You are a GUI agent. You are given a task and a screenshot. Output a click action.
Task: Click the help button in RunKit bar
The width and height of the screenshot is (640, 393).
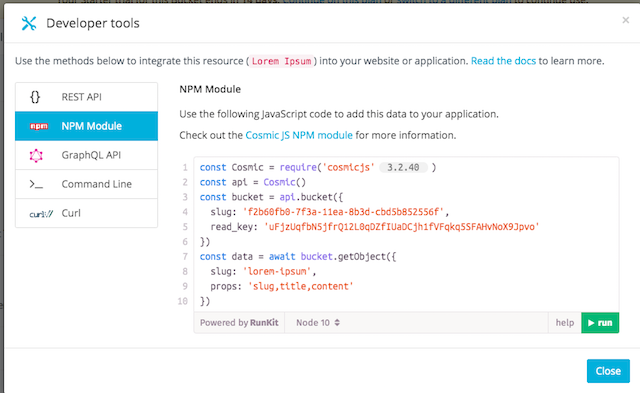coord(564,323)
